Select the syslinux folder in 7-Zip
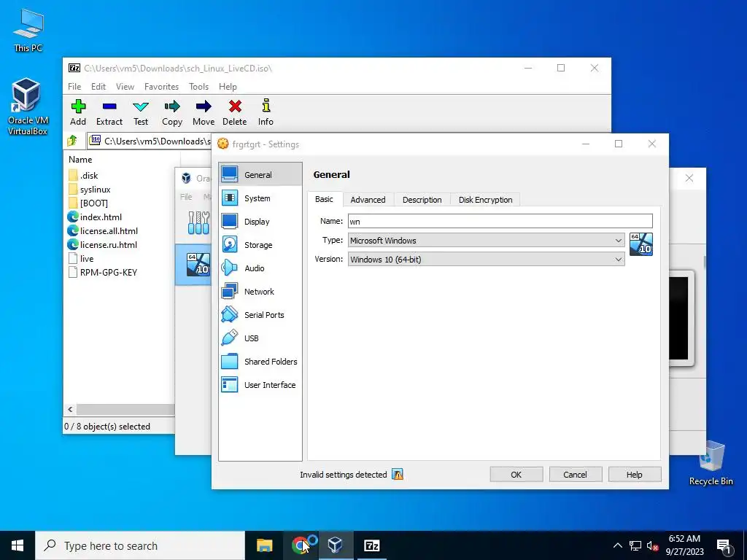The height and width of the screenshot is (560, 747). 89,189
